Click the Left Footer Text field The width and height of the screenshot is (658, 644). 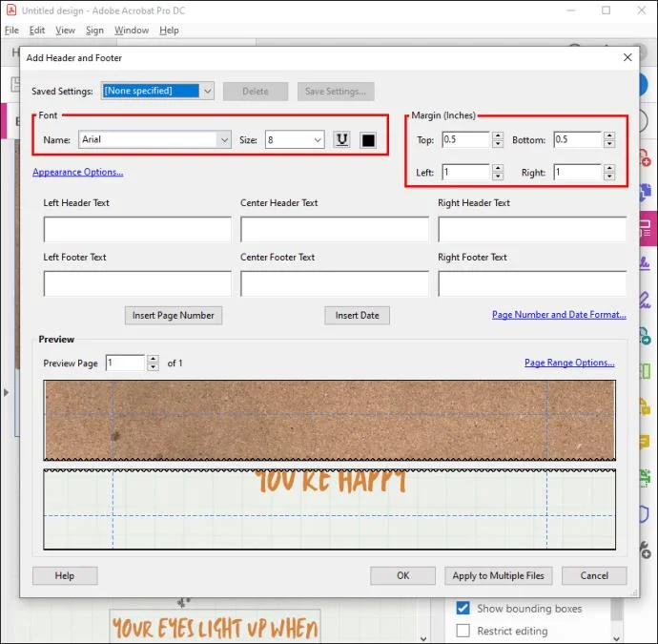point(137,283)
